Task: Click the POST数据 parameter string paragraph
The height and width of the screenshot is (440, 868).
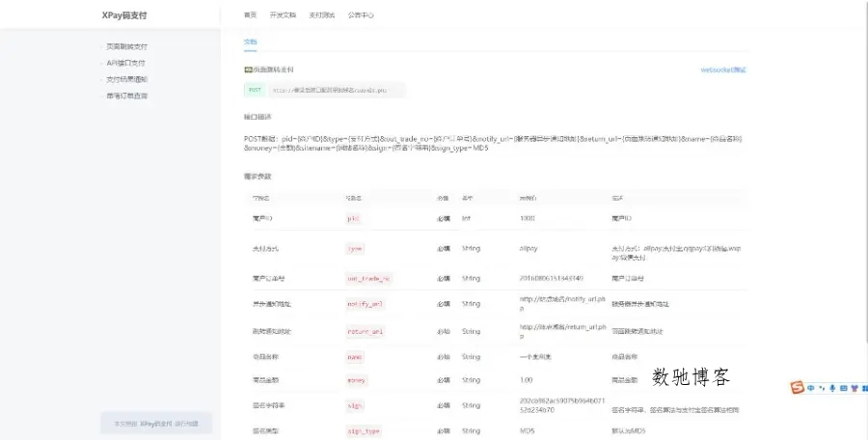Action: (493, 144)
